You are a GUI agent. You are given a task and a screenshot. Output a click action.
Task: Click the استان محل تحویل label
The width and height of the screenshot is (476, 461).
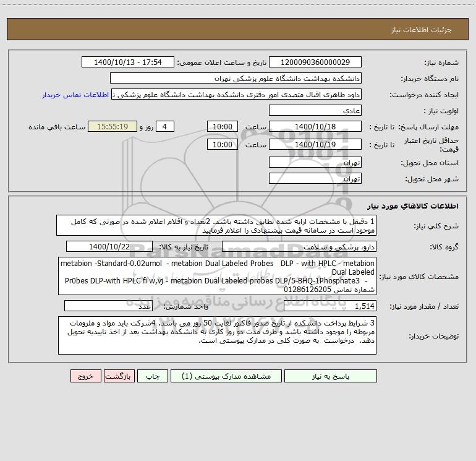click(430, 163)
